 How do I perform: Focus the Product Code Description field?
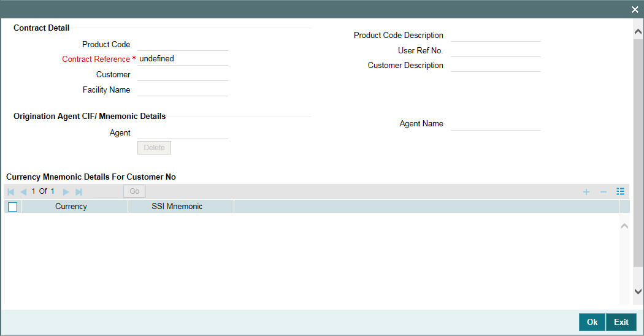pos(496,36)
